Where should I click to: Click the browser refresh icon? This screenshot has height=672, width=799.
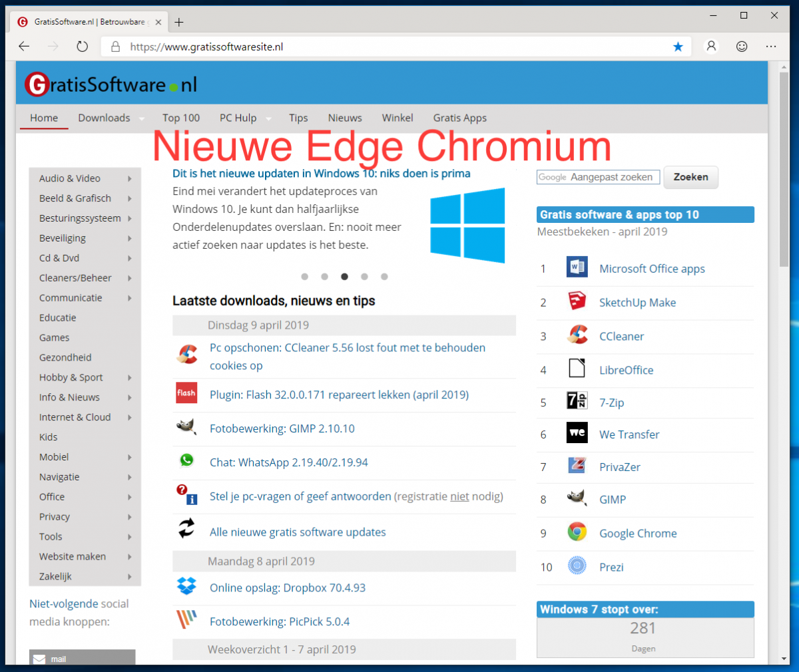[82, 47]
